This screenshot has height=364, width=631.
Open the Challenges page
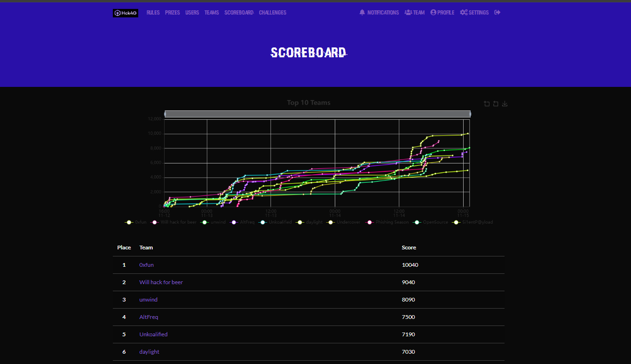pyautogui.click(x=273, y=13)
